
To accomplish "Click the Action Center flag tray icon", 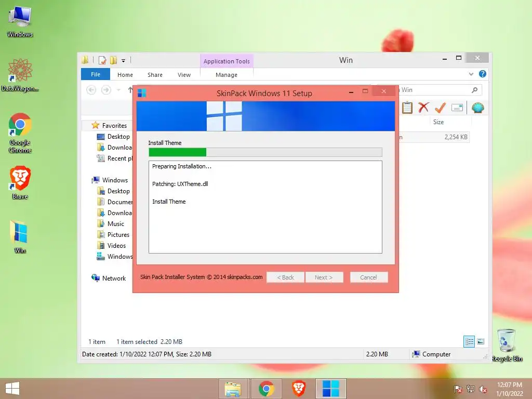I will [x=458, y=389].
